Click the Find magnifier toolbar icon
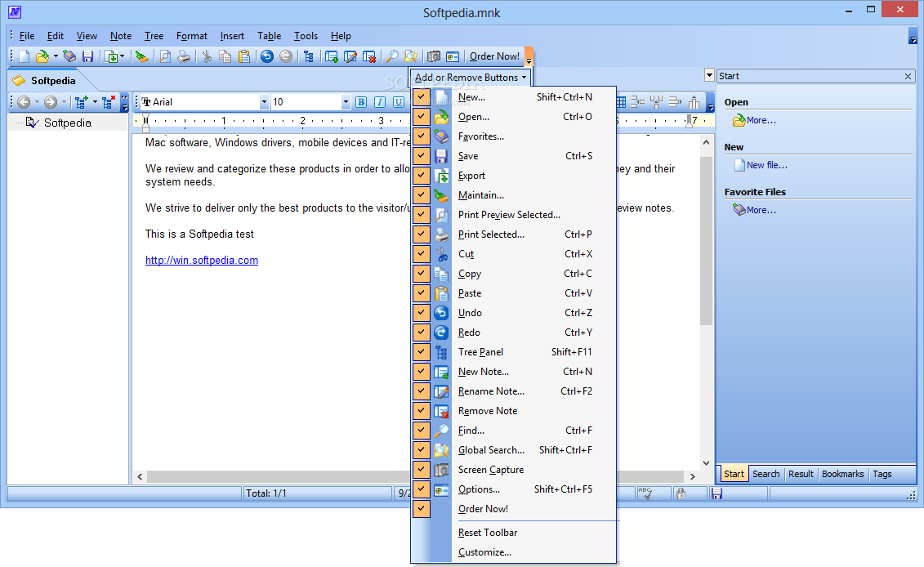The width and height of the screenshot is (924, 567). point(392,56)
